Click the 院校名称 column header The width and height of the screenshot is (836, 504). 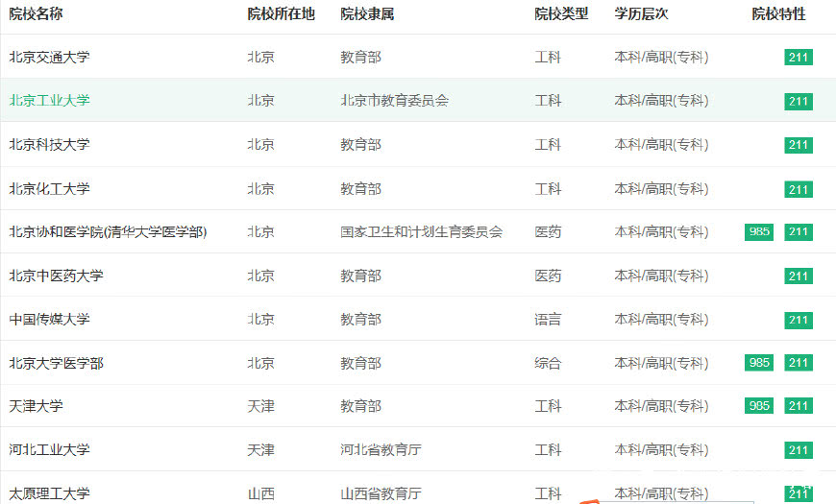[37, 14]
